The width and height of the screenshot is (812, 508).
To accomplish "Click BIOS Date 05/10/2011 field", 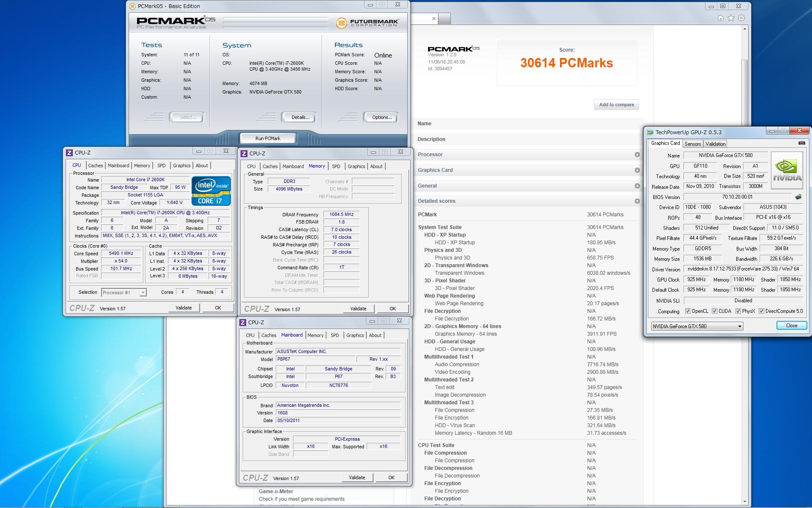I will (338, 420).
